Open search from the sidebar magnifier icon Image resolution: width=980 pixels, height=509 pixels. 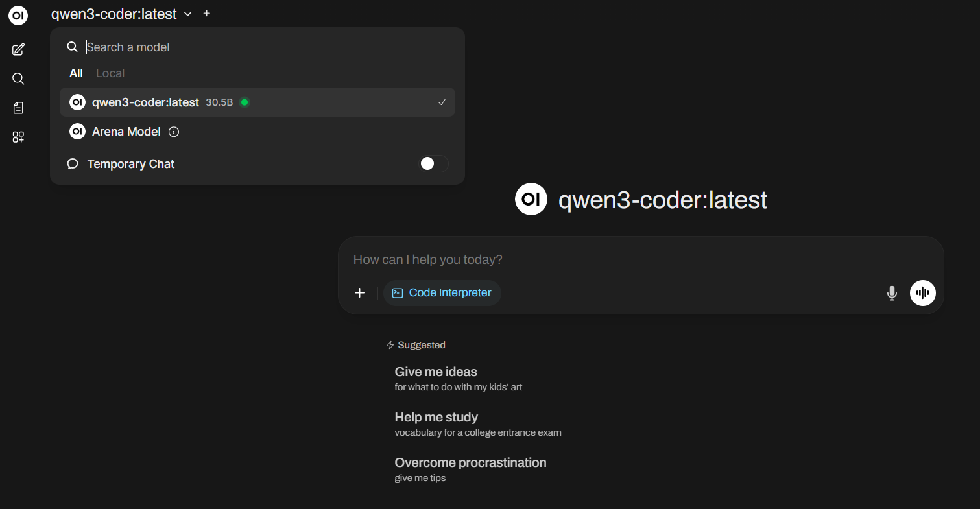pos(18,78)
